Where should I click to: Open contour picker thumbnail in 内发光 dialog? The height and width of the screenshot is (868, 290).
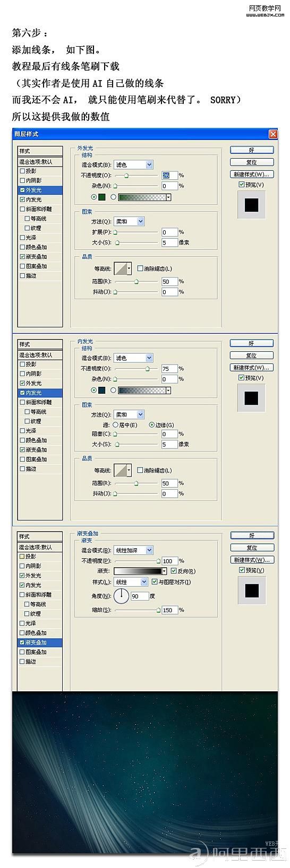click(x=120, y=470)
